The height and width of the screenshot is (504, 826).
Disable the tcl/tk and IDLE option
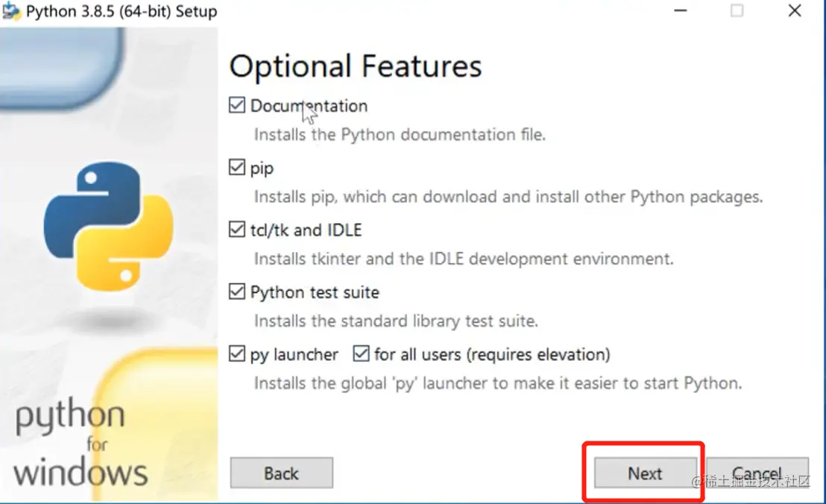[237, 230]
